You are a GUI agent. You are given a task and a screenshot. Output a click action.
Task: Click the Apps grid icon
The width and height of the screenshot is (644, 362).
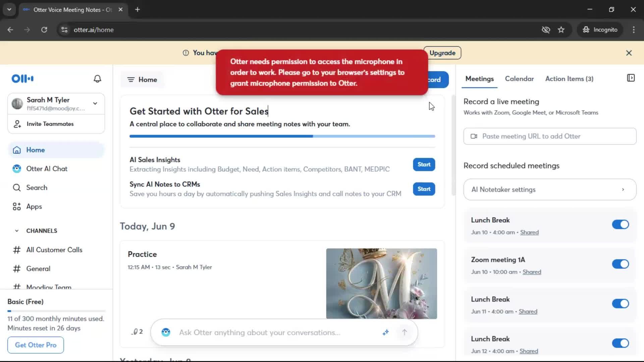17,206
